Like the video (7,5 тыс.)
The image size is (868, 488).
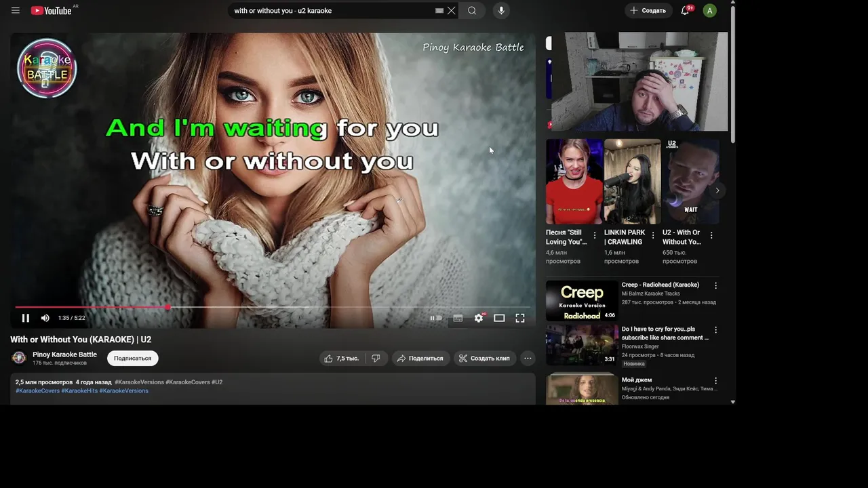point(342,358)
